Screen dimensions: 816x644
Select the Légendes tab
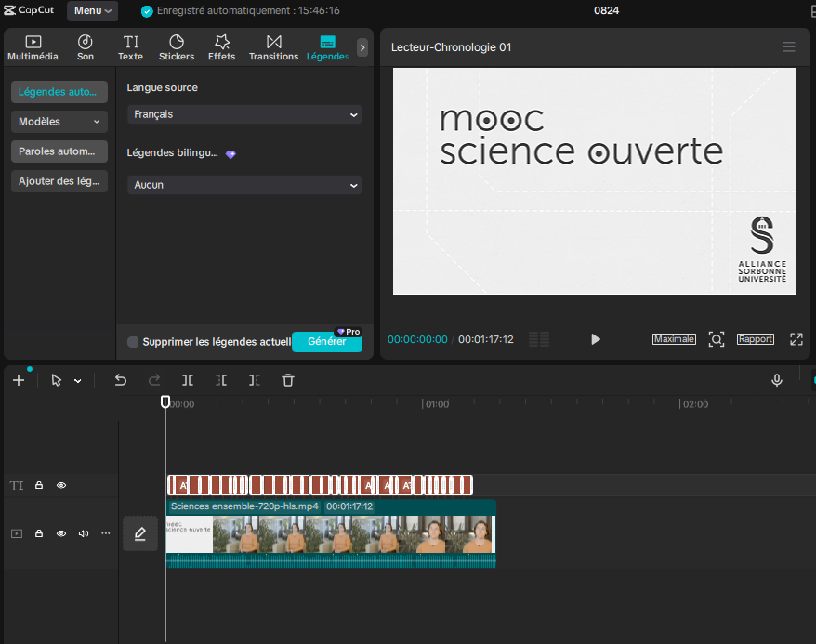[x=327, y=47]
